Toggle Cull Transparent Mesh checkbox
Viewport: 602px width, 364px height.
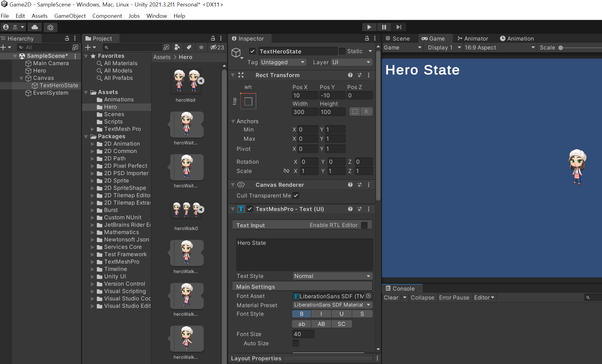click(x=296, y=196)
